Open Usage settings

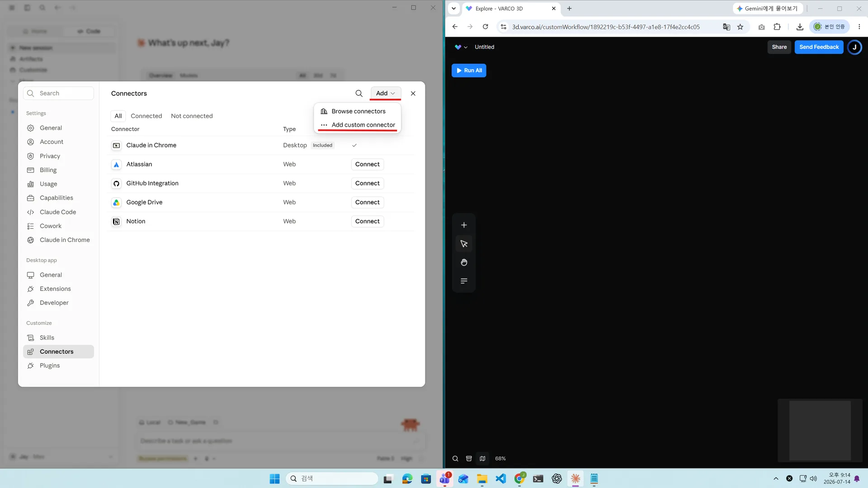pyautogui.click(x=58, y=184)
